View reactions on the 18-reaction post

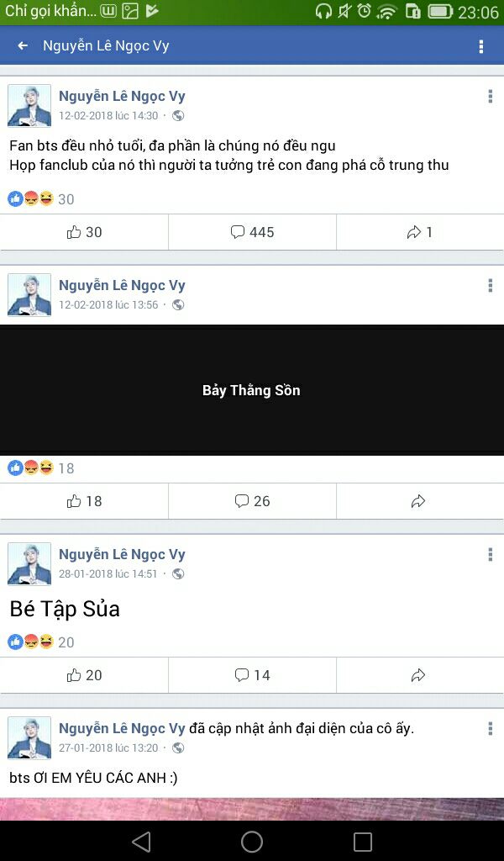40,468
